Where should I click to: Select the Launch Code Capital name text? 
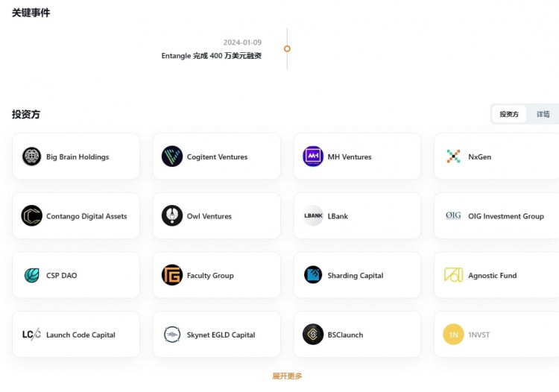pos(80,335)
